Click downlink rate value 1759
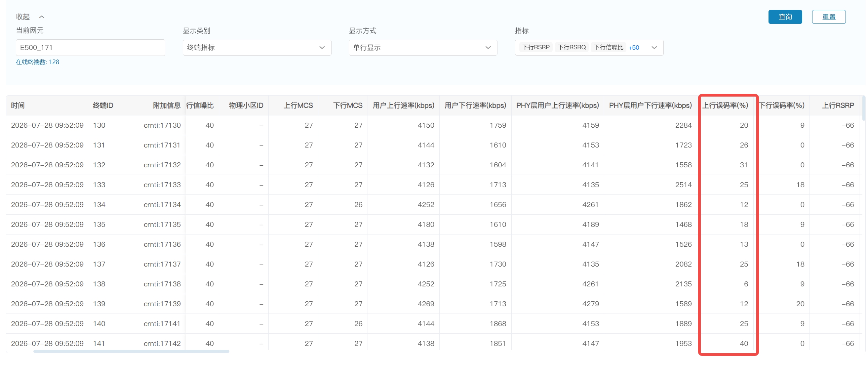The width and height of the screenshot is (868, 379). coord(498,125)
